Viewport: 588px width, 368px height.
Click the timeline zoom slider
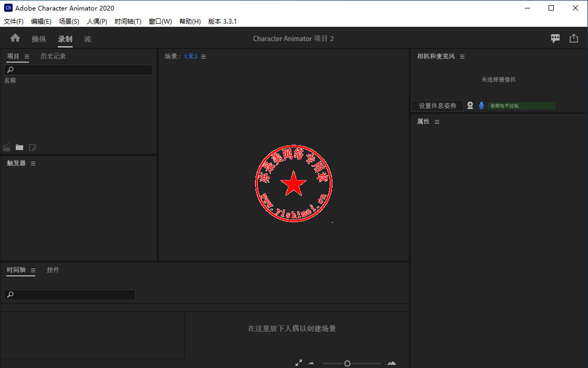click(351, 363)
